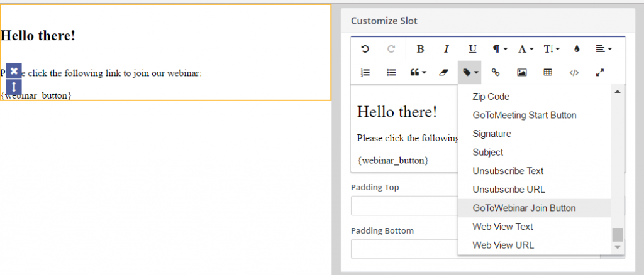The height and width of the screenshot is (275, 644).
Task: Open code view with the </> icon
Action: point(574,73)
